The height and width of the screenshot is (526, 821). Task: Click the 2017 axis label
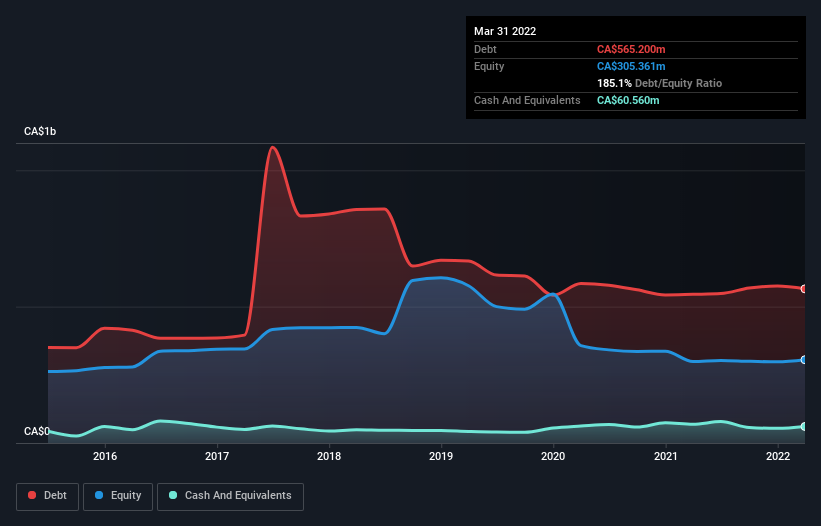[217, 456]
